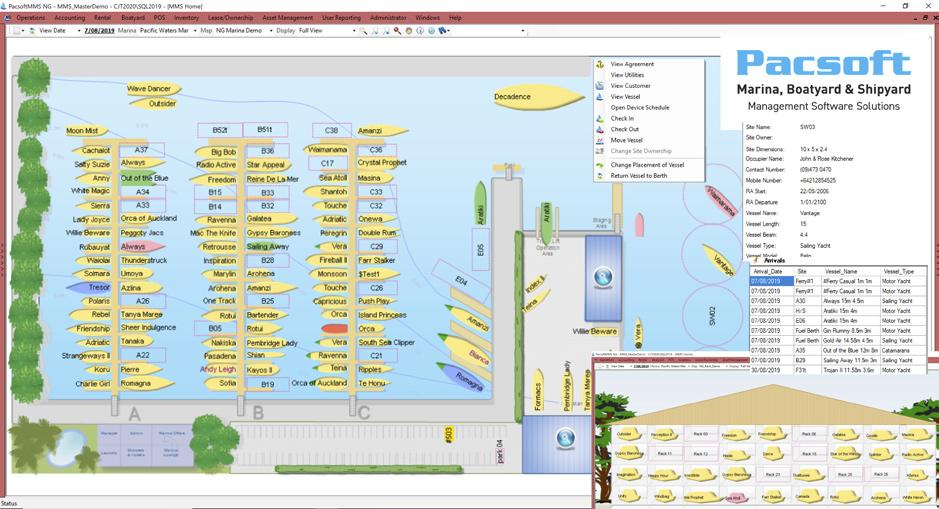The width and height of the screenshot is (939, 509).
Task: Select the zoom magnifier toolbar icon
Action: 364,31
